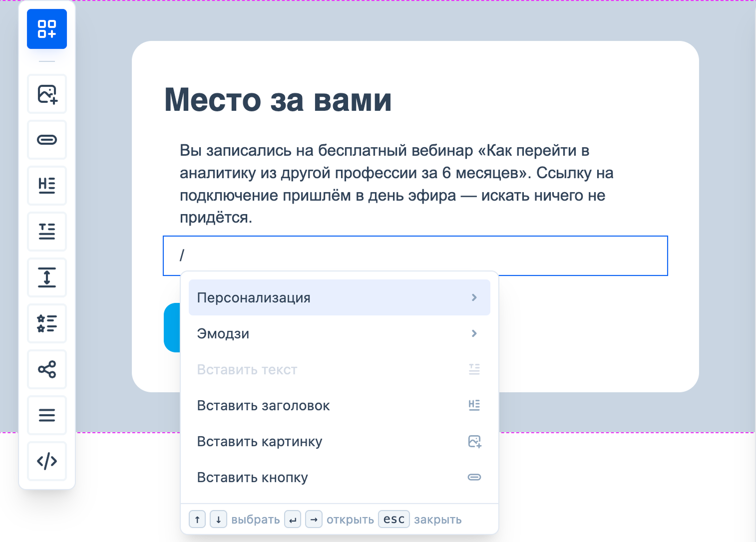Click the text icon beside Вставить текст
This screenshot has width=756, height=542.
(474, 369)
